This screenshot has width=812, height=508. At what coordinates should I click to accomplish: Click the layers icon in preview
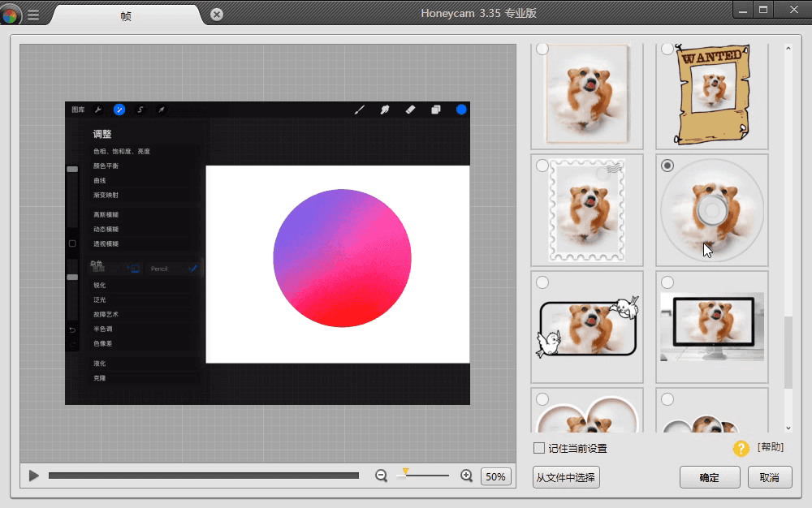[x=435, y=110]
